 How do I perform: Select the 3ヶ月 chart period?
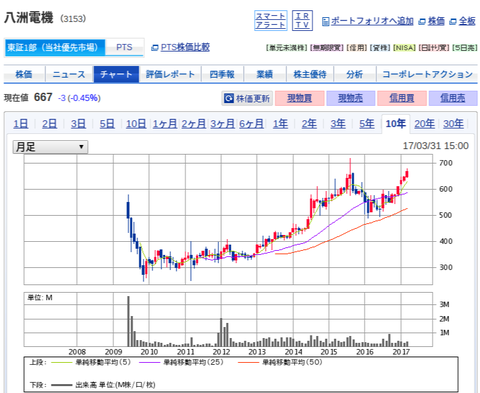pos(222,124)
